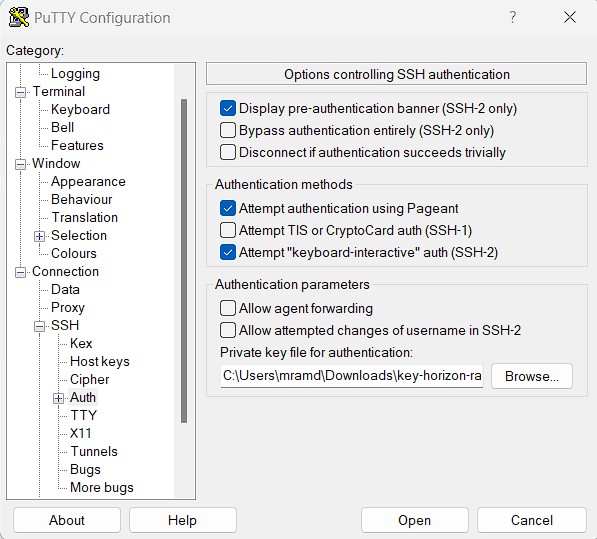Click the question mark help icon
The width and height of the screenshot is (597, 539).
click(x=513, y=17)
